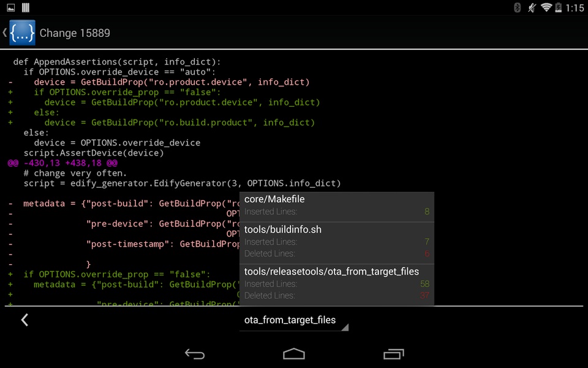Tap the removed line containing "post-timestamp"

tap(163, 244)
